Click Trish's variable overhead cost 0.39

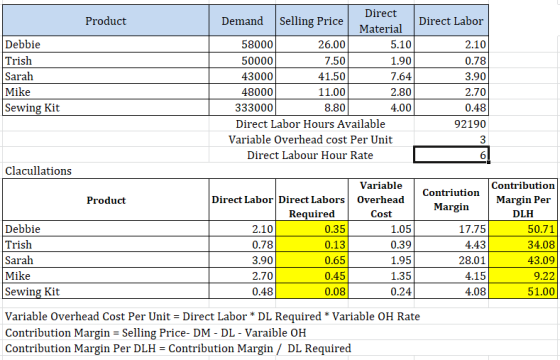[381, 244]
